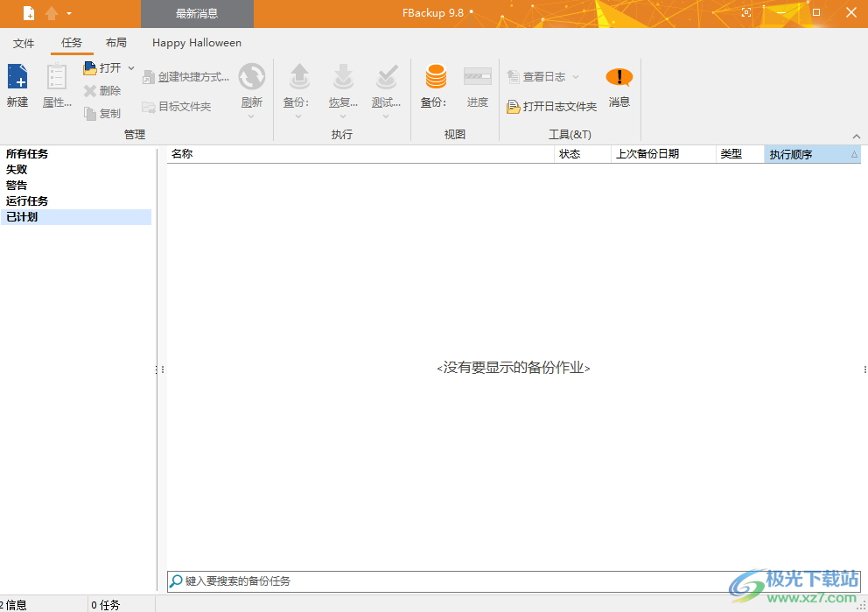Click the 删除 delete task icon
Screen dimensions: 868x612
tap(102, 90)
